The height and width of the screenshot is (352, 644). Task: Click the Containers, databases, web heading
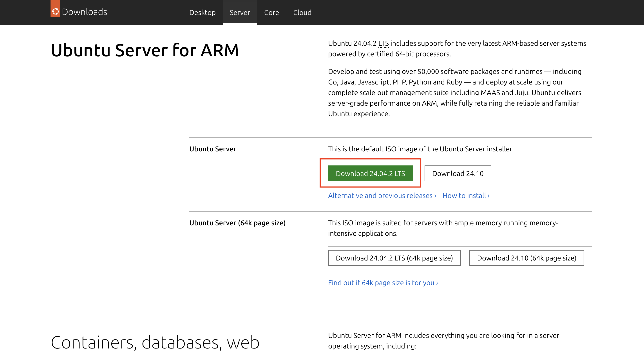(x=155, y=342)
